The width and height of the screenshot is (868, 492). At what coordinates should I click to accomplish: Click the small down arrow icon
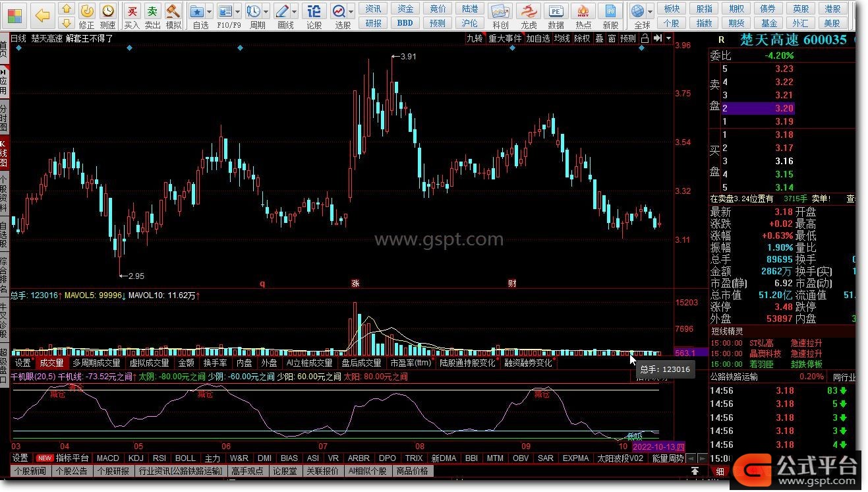tap(66, 23)
